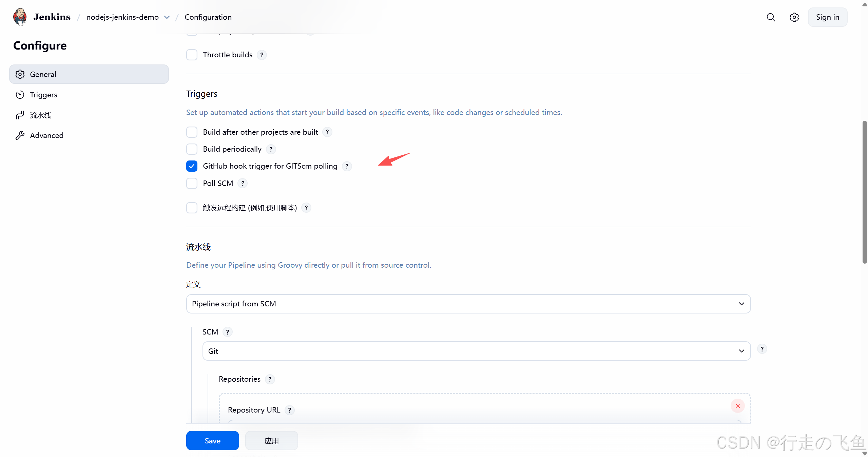Click help icon for Build periodically
The width and height of the screenshot is (868, 457).
(x=271, y=149)
